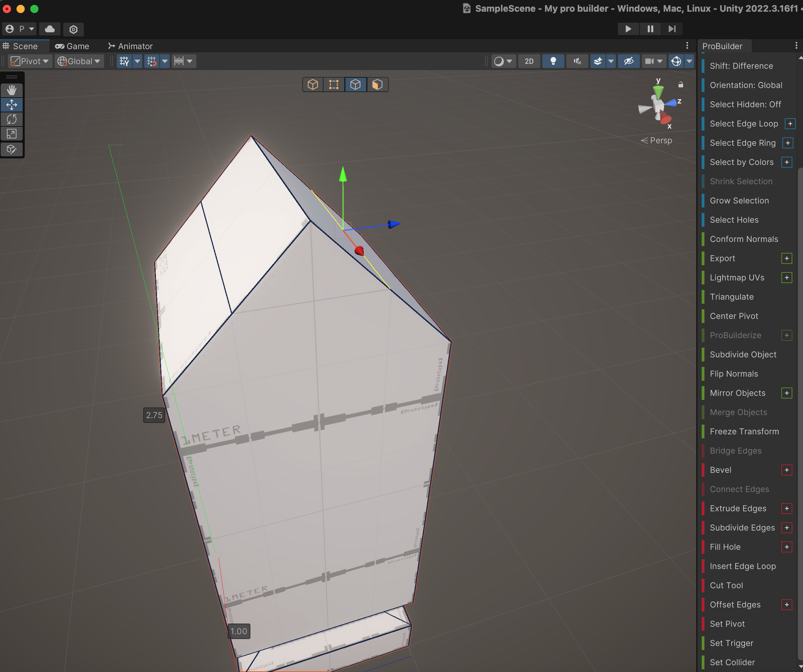Click the Step frame button

[x=672, y=29]
